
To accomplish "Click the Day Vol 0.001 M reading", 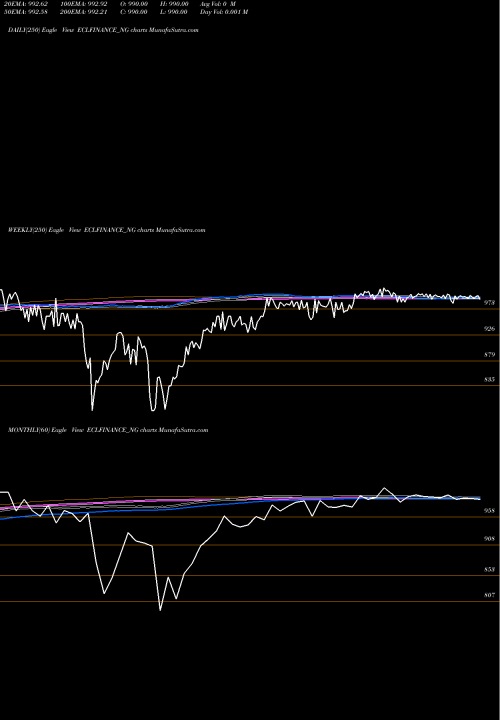I will (224, 12).
